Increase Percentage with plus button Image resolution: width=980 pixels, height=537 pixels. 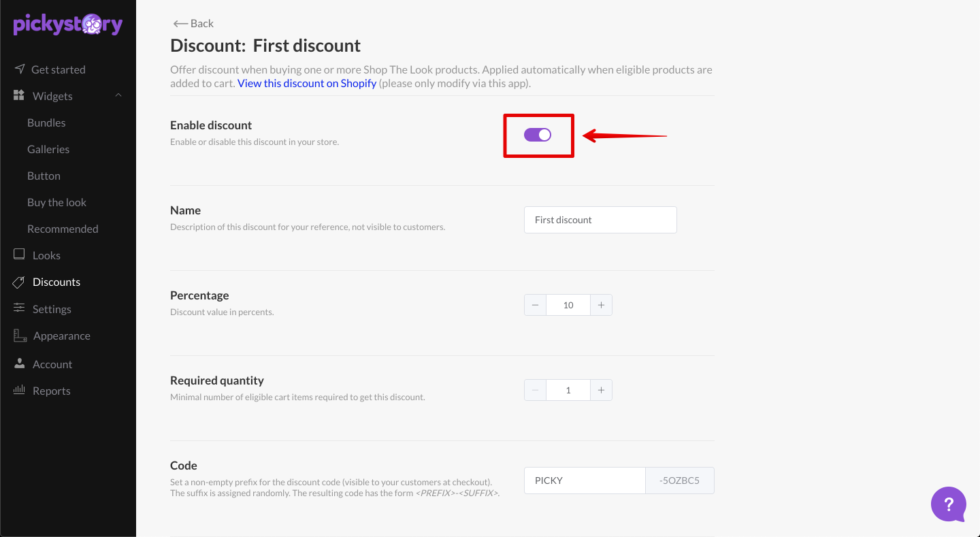601,305
